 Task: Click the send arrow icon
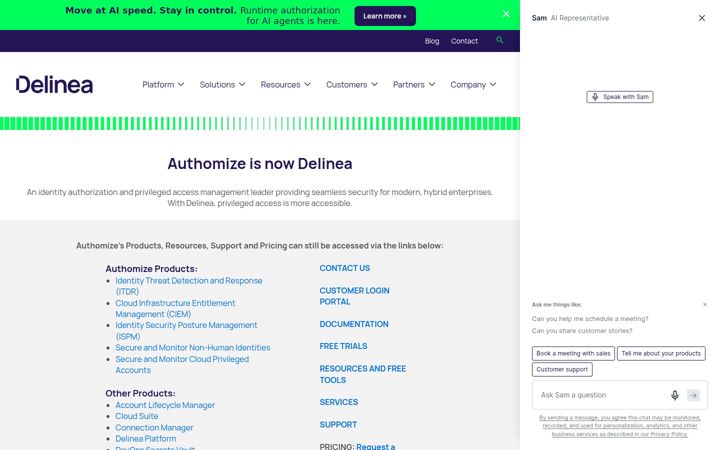[693, 395]
